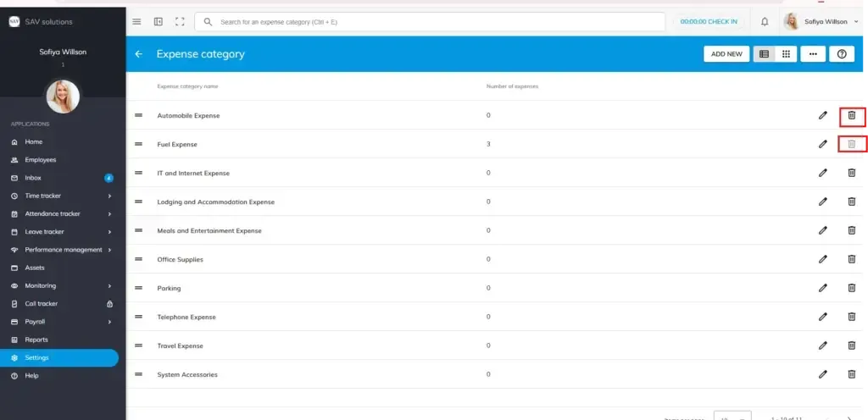Open the help question mark button
The image size is (868, 420).
click(842, 54)
